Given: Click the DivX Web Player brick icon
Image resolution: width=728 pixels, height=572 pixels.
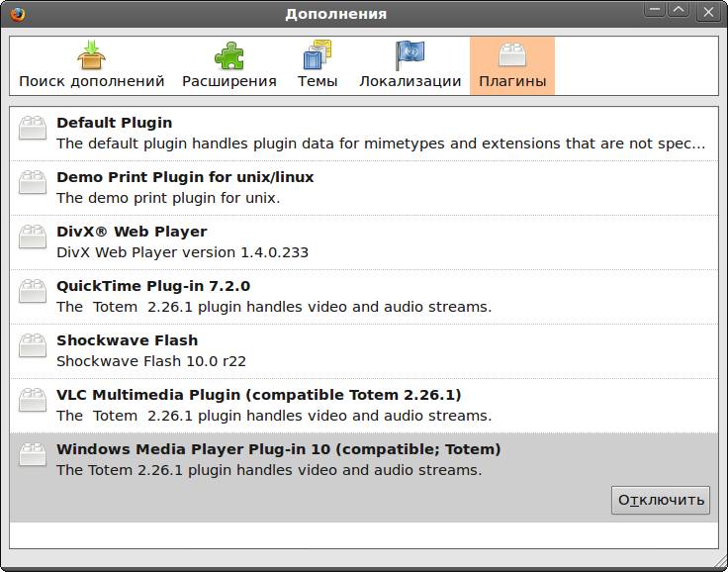Looking at the screenshot, I should coord(33,237).
